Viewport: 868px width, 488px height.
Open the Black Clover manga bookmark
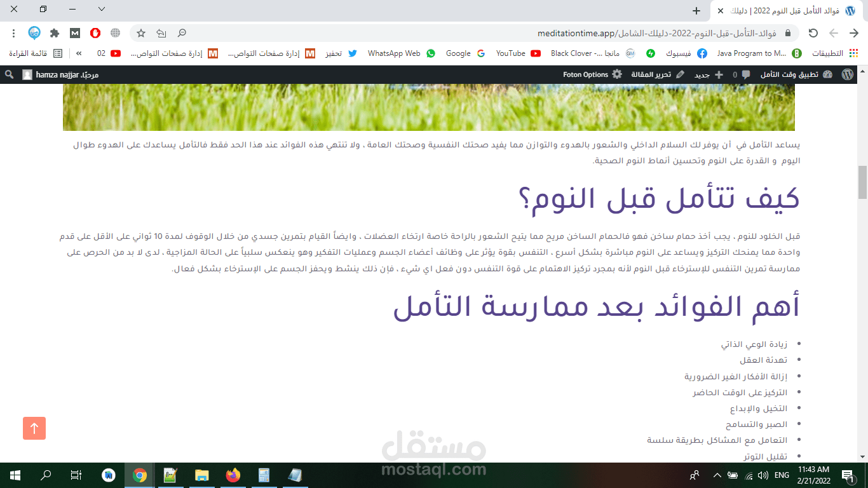(593, 53)
